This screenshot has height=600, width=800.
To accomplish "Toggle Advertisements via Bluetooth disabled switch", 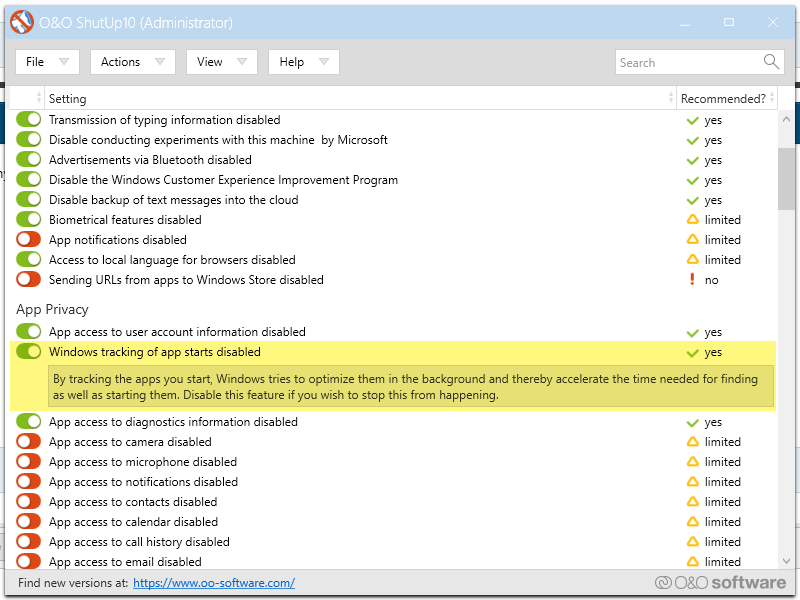I will point(29,159).
